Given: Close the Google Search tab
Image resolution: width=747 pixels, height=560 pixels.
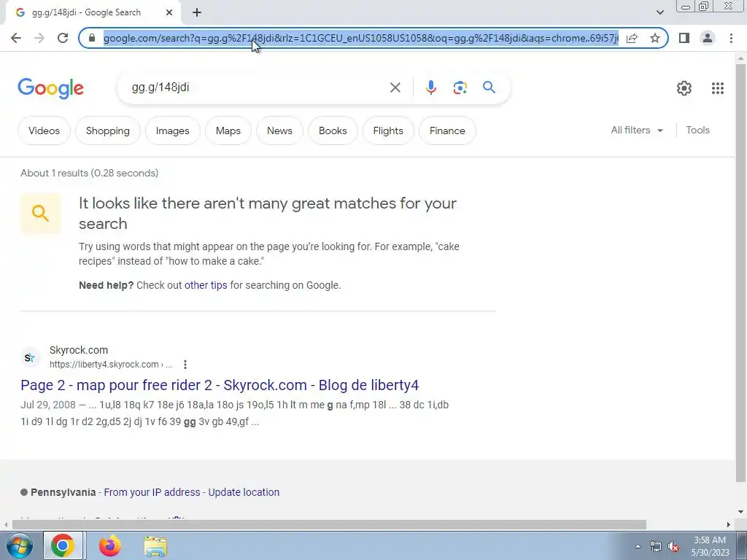Looking at the screenshot, I should pyautogui.click(x=169, y=13).
